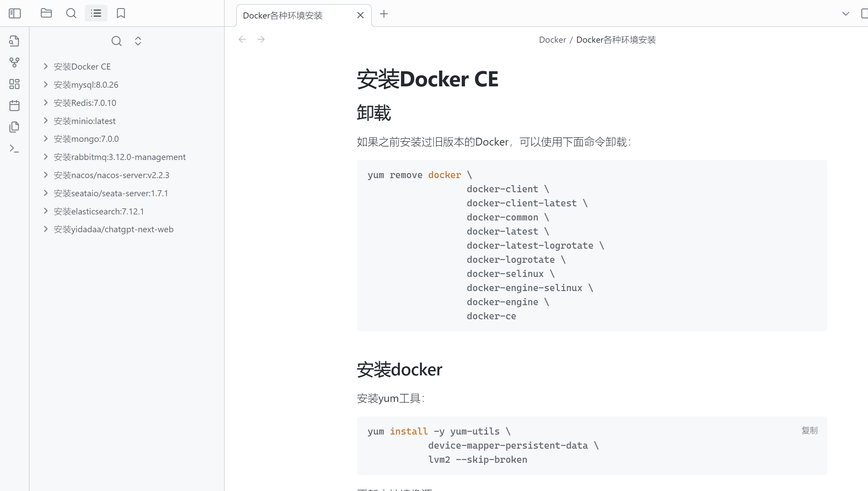Open the search panel magnifier icon
The image size is (868, 491).
click(x=71, y=13)
